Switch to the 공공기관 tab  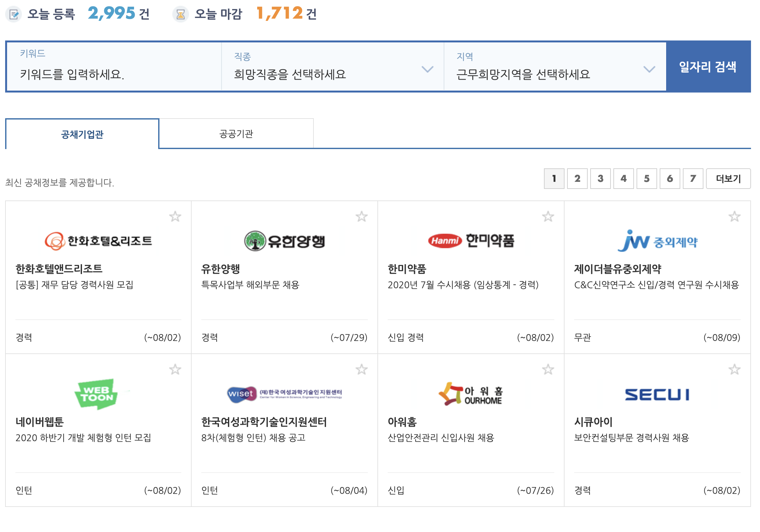click(236, 134)
